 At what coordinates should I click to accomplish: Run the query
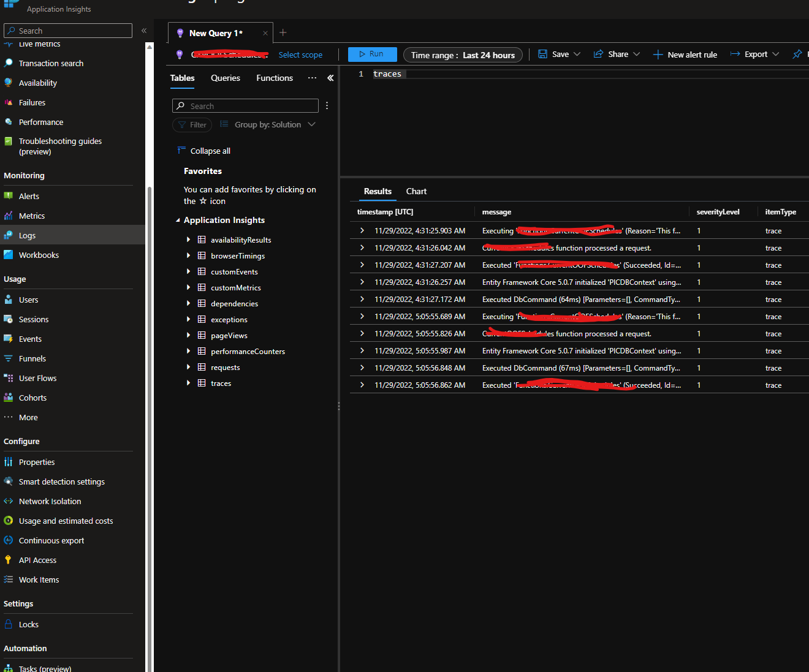point(372,54)
